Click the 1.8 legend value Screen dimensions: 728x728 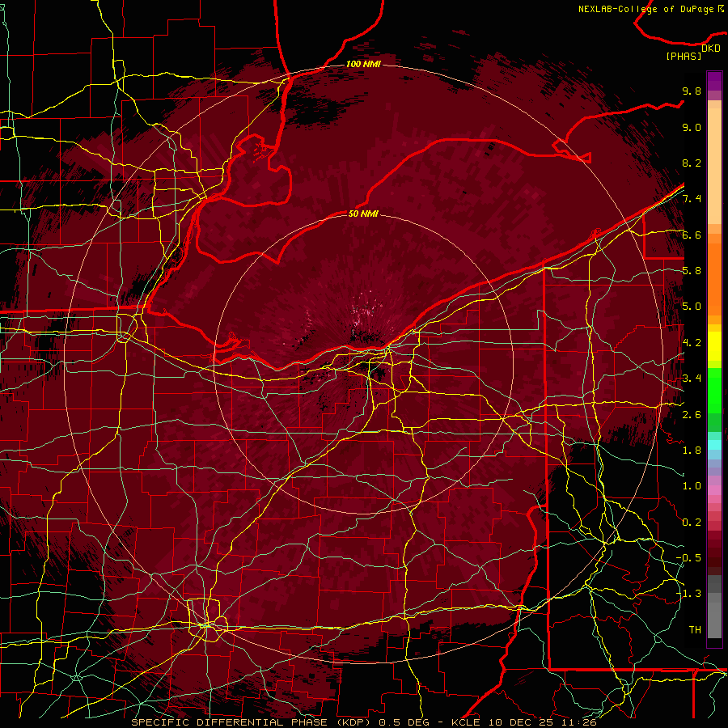(x=692, y=451)
